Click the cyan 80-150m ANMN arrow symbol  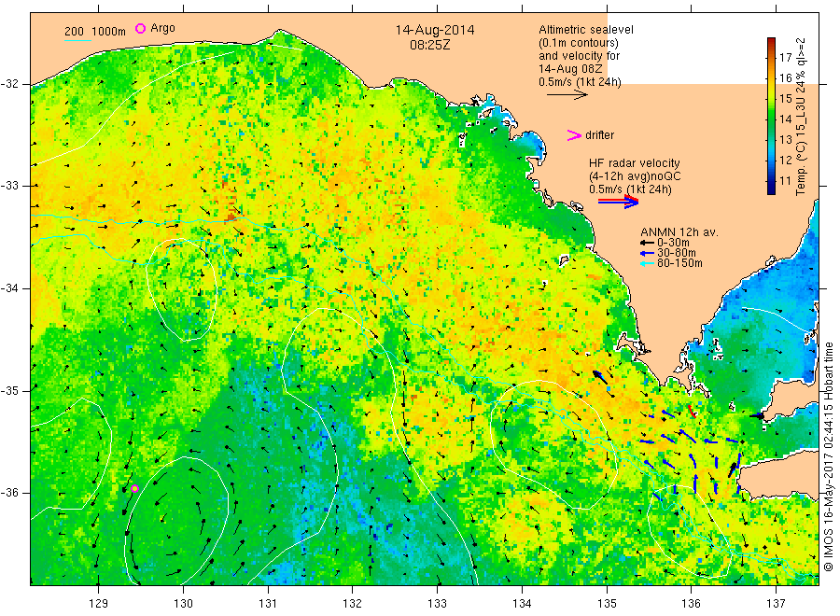point(647,263)
